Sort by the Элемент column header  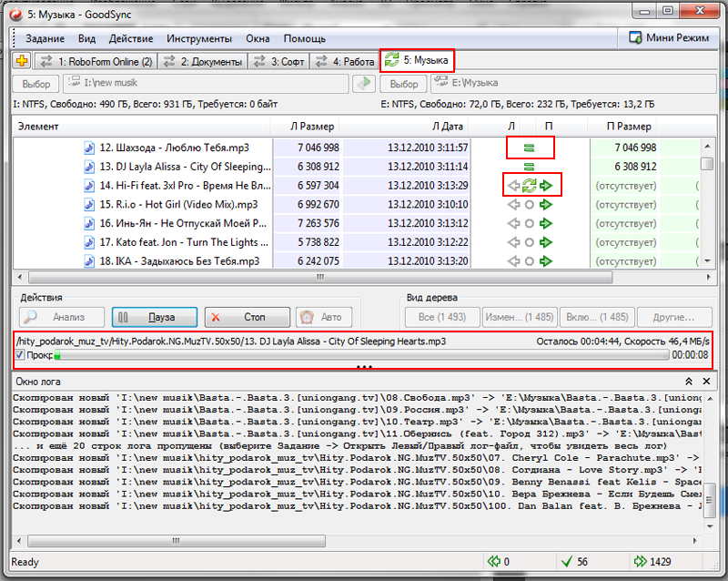(x=141, y=127)
